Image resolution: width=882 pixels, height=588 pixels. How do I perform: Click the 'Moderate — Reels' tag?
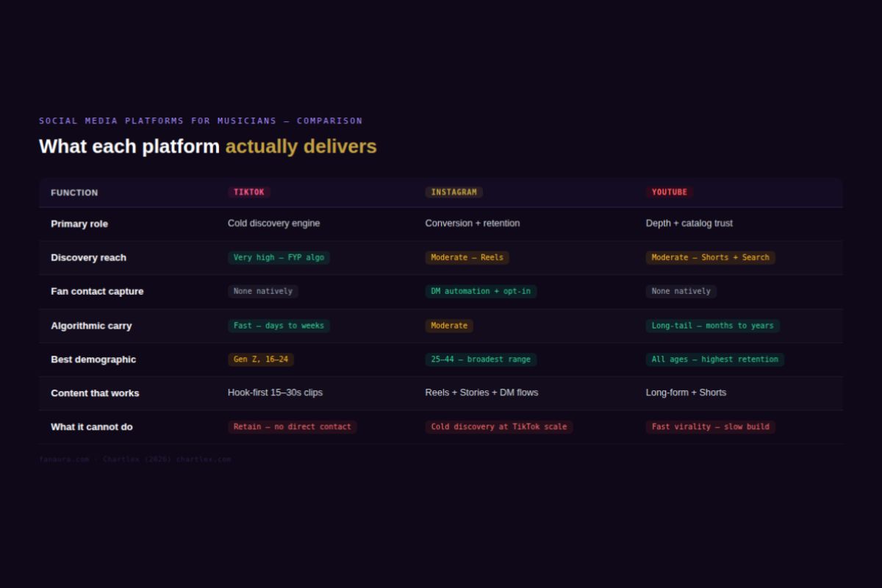467,257
